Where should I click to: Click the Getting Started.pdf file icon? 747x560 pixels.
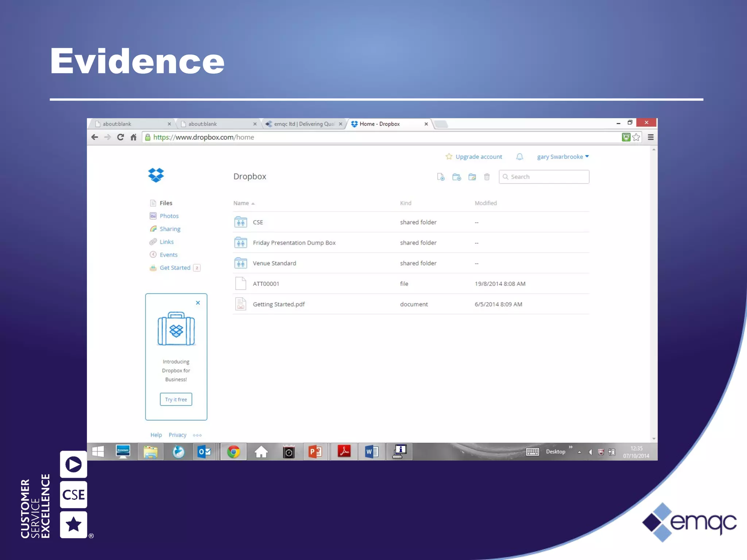pos(241,304)
